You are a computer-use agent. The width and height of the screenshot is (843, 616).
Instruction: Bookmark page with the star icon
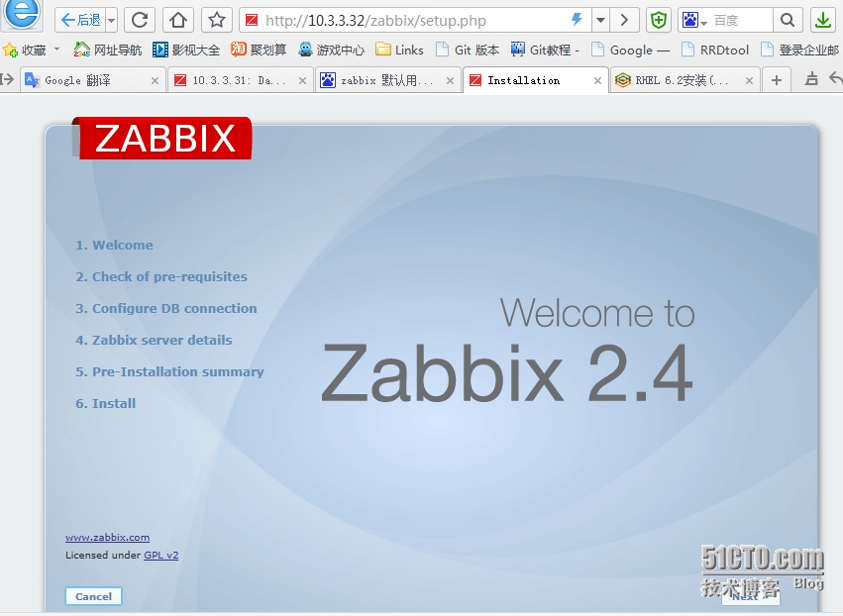217,21
